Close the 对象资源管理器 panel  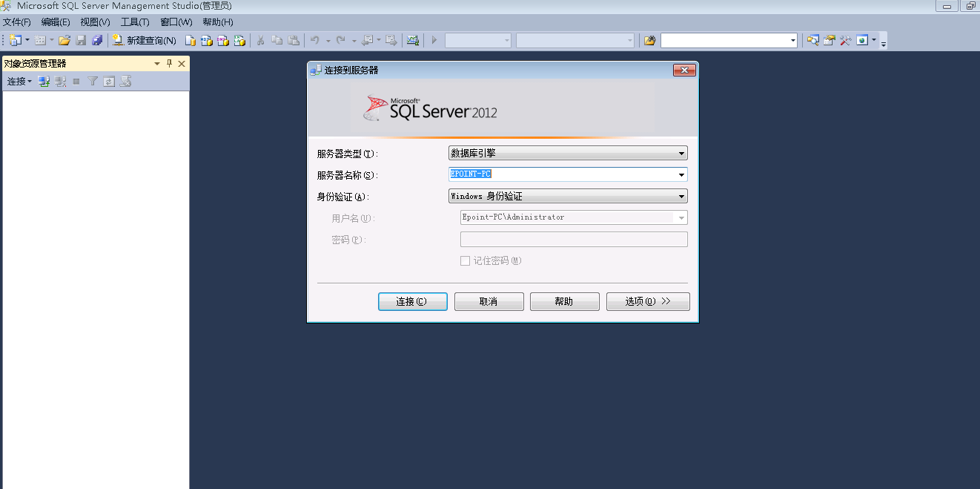pyautogui.click(x=182, y=64)
